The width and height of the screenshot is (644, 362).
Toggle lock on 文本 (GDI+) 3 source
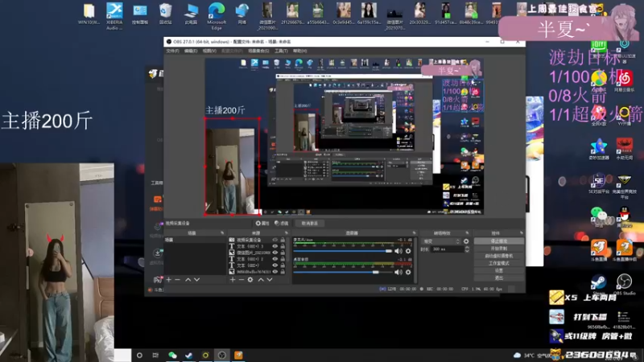283,246
